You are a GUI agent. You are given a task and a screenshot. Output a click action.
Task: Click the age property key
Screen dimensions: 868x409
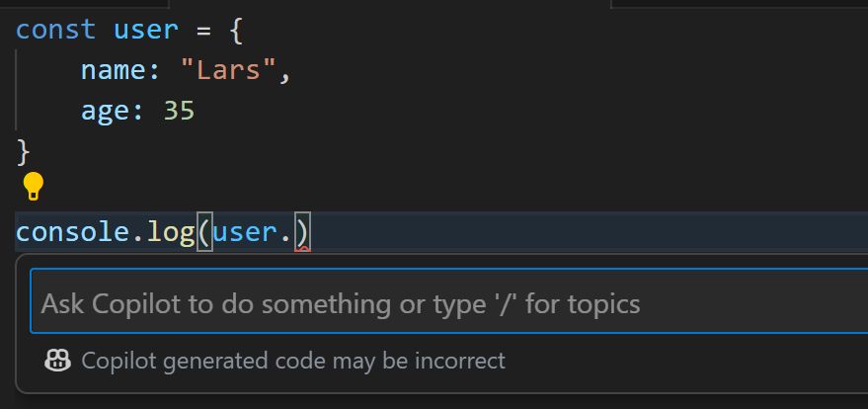coord(106,111)
